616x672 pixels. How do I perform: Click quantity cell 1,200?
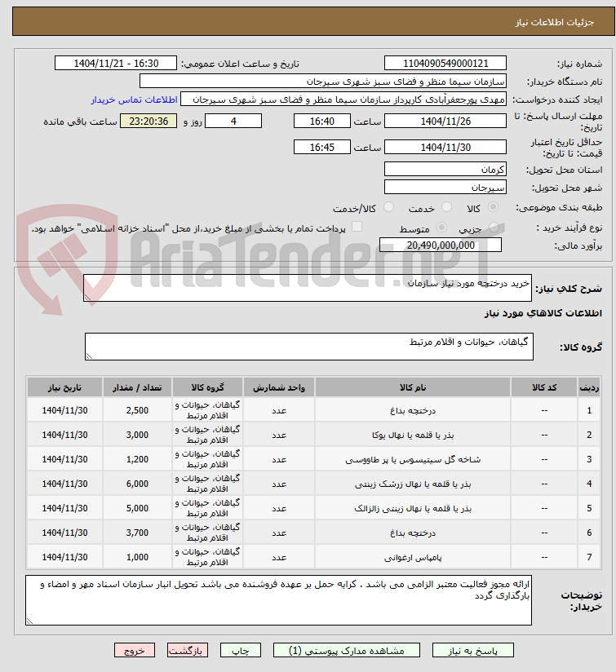click(137, 459)
